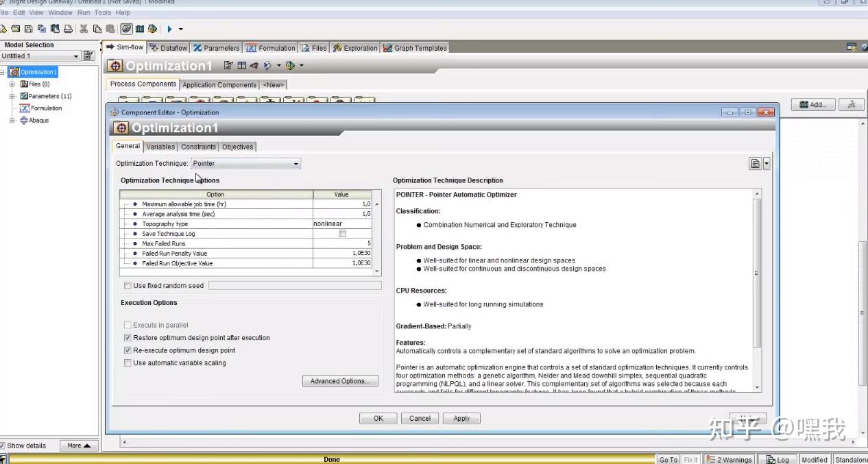Click the blue Run model play icon
This screenshot has height=464, width=868.
click(x=169, y=29)
